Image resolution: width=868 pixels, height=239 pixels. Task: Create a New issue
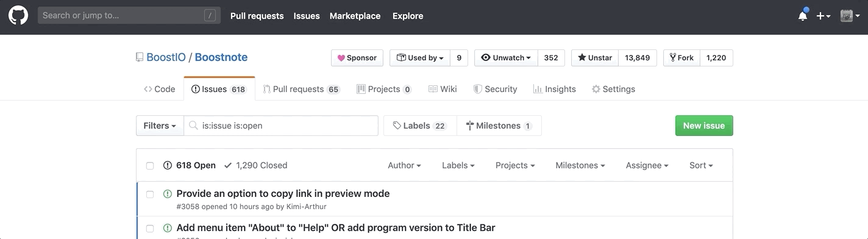[704, 126]
